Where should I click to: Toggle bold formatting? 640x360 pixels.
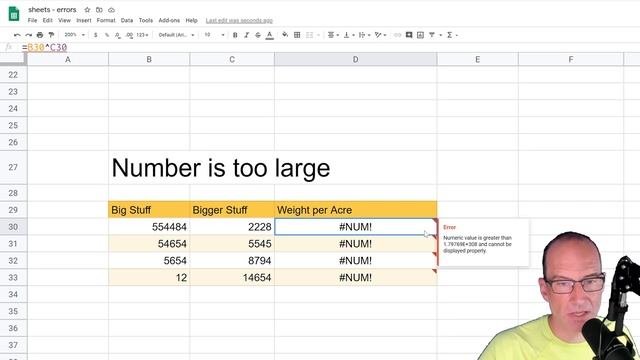[x=235, y=35]
